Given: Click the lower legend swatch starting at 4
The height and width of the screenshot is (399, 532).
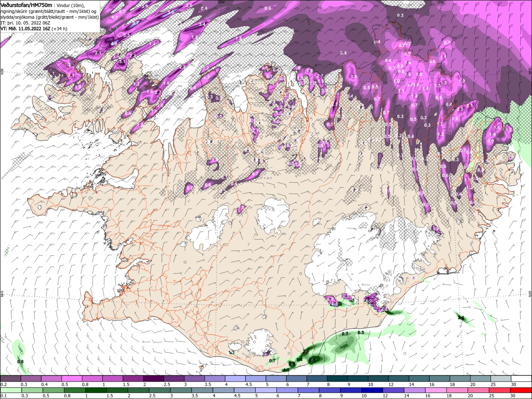Looking at the screenshot, I should coord(223,390).
